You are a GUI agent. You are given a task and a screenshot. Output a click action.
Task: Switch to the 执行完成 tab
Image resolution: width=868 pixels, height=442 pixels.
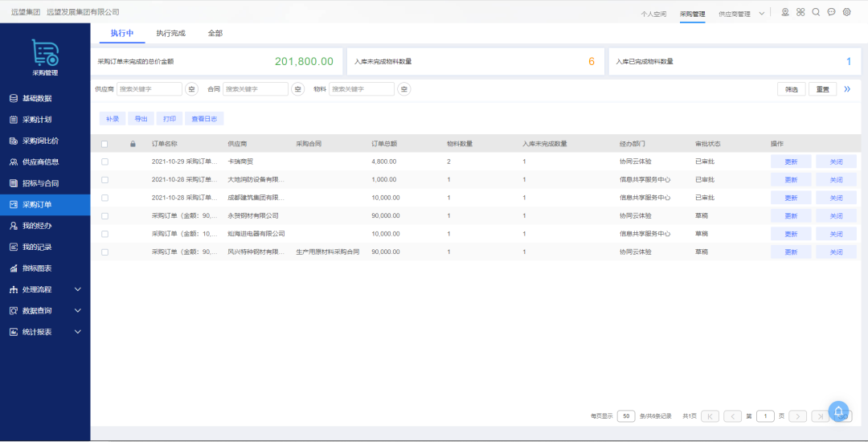click(x=170, y=33)
